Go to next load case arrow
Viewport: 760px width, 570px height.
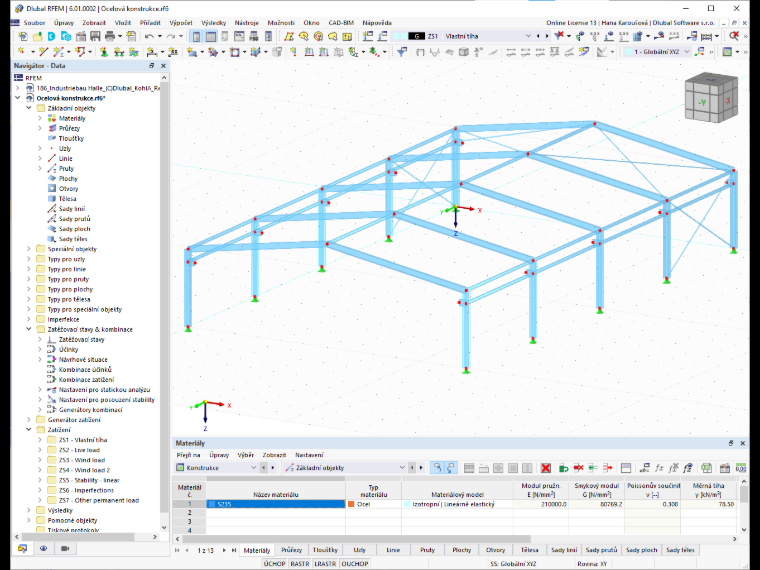[x=547, y=36]
